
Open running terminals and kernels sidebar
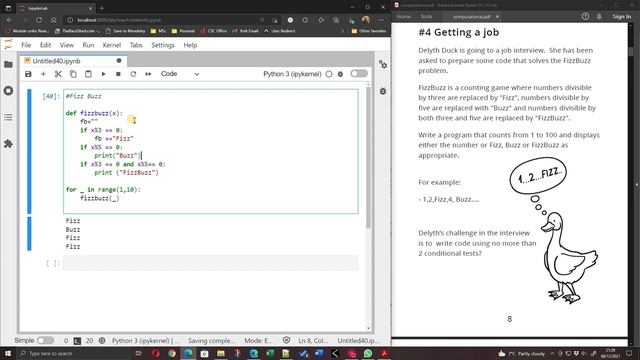[x=8, y=91]
